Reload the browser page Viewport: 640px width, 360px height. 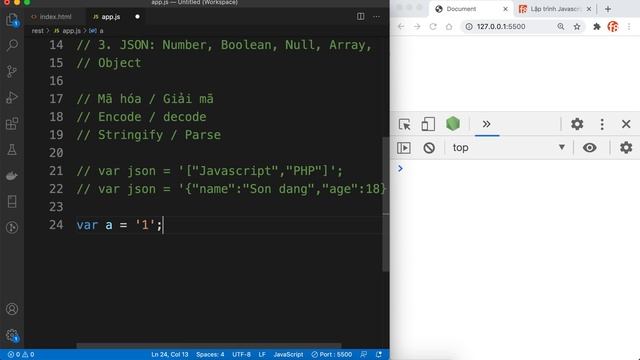pyautogui.click(x=433, y=27)
